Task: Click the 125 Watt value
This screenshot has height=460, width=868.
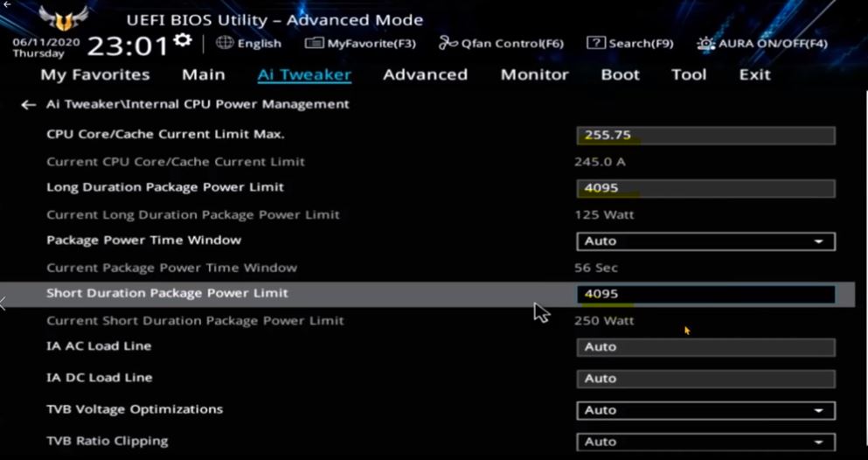Action: pyautogui.click(x=604, y=215)
